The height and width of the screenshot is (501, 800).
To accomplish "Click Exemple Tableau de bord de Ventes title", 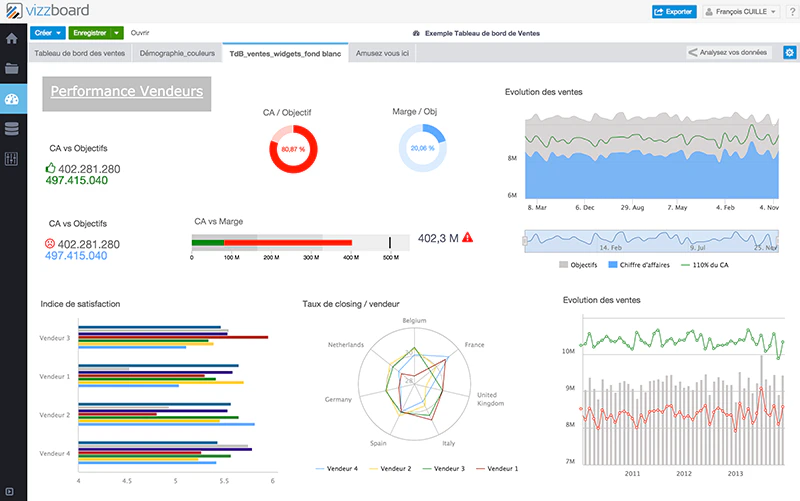I will pyautogui.click(x=482, y=33).
